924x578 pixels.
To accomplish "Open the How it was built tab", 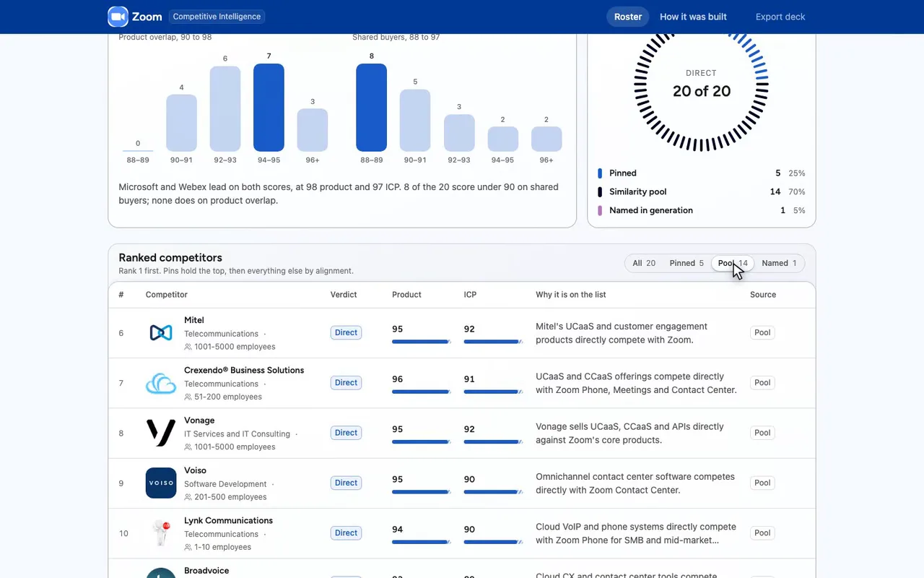I will [x=693, y=17].
